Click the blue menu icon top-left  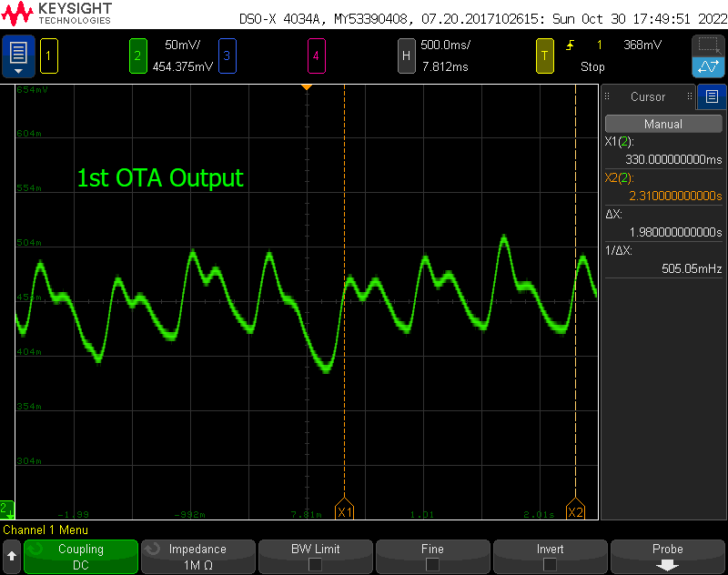coord(18,55)
